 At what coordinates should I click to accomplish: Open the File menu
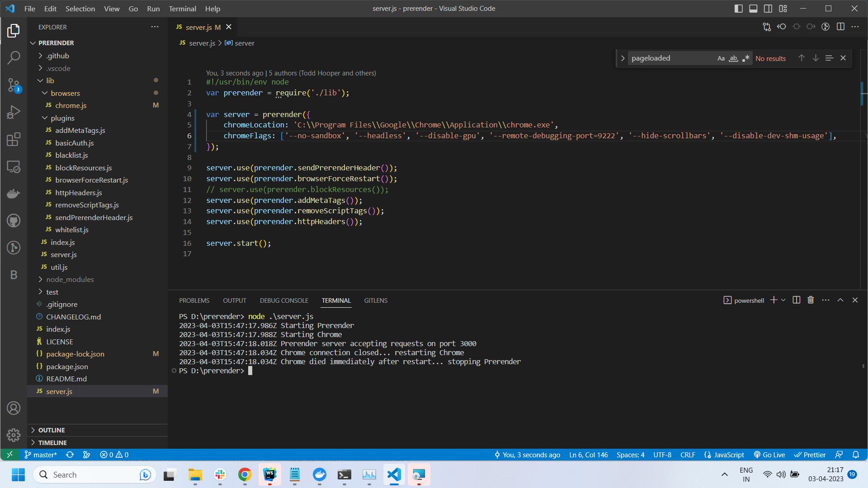(29, 9)
